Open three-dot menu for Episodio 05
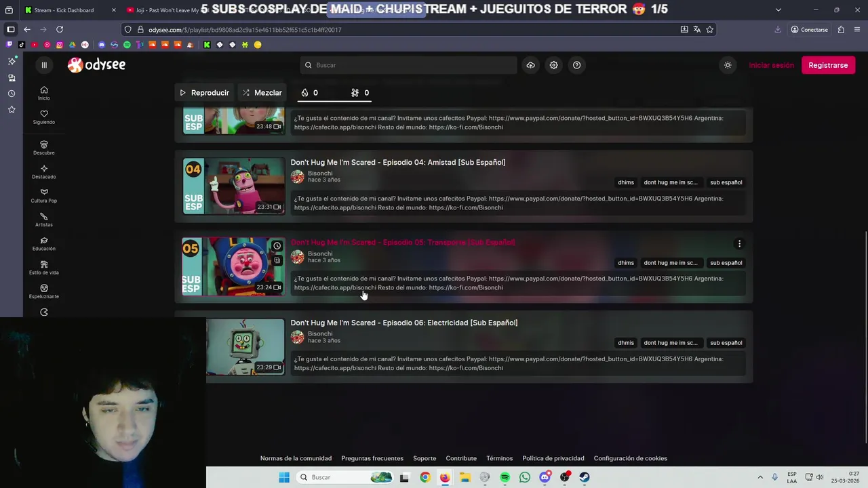The width and height of the screenshot is (868, 488). coord(739,243)
